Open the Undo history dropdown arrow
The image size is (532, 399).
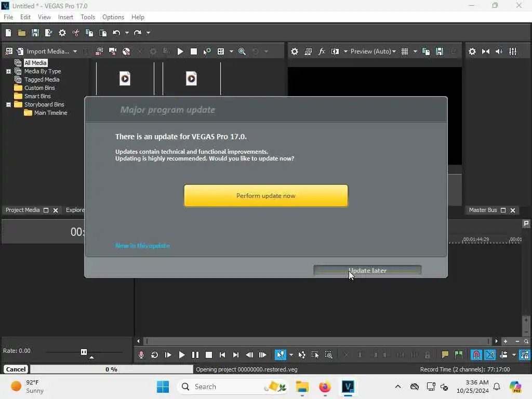point(127,33)
